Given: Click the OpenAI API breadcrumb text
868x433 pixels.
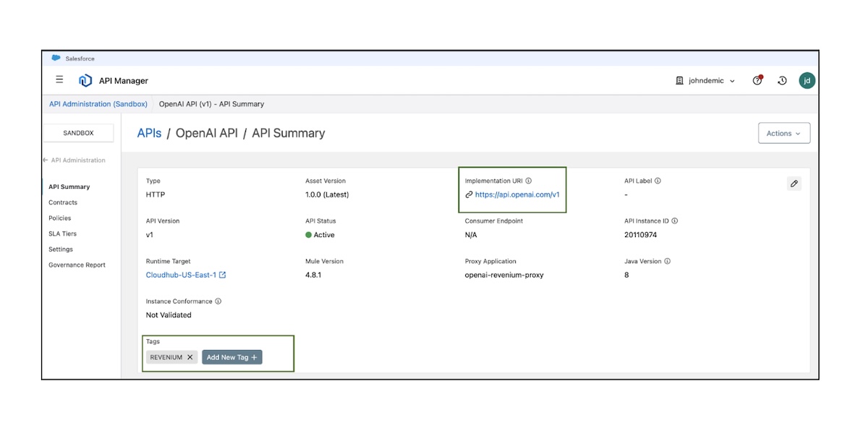Looking at the screenshot, I should 207,133.
